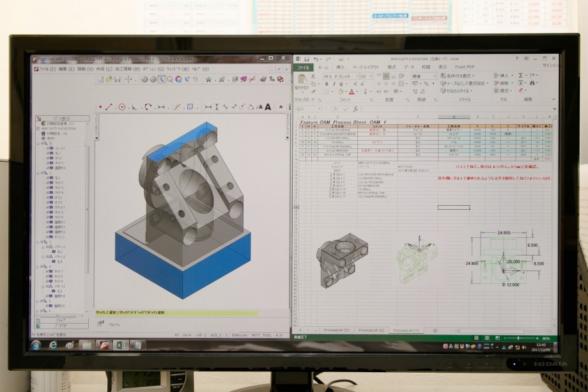Click the percent style icon in Excel
588x392 pixels.
pos(426,84)
